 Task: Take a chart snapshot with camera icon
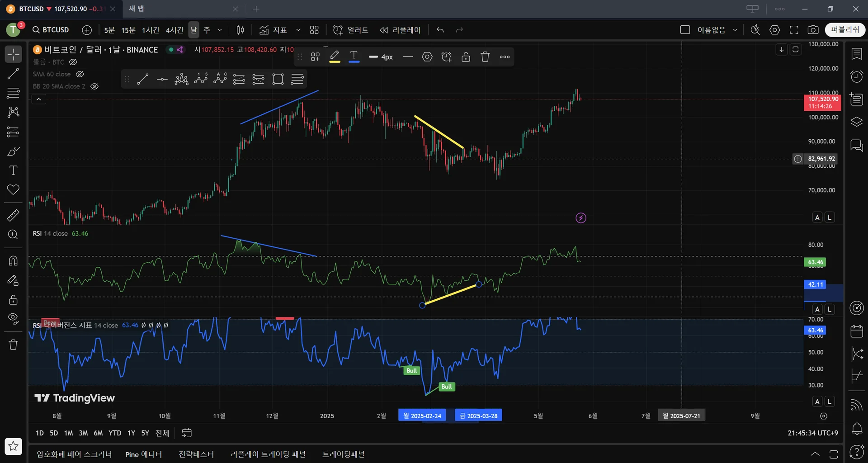pyautogui.click(x=813, y=30)
